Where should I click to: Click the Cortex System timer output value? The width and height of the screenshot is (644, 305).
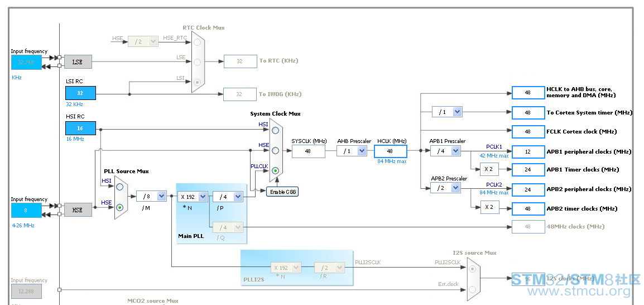pyautogui.click(x=528, y=112)
